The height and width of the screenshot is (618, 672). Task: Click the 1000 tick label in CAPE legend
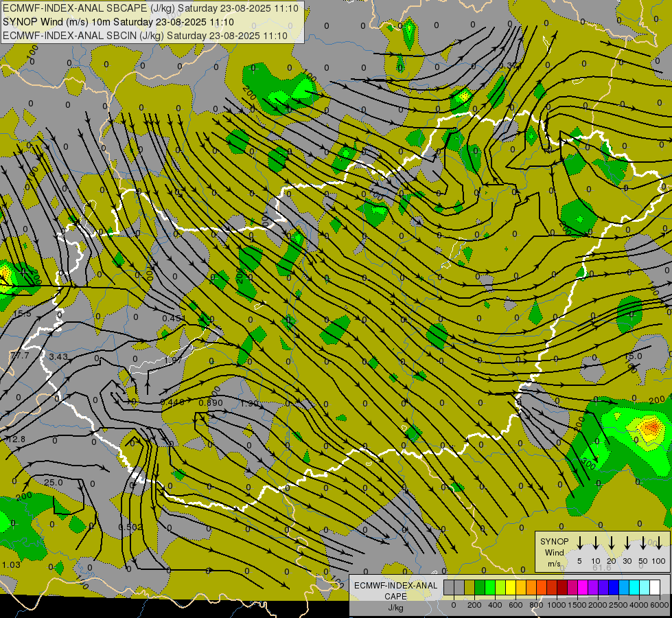(x=557, y=605)
